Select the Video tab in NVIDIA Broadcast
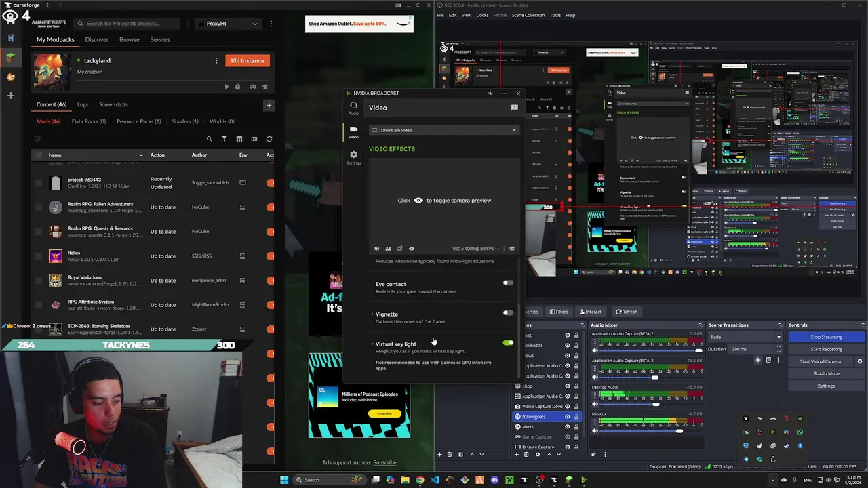 click(353, 132)
